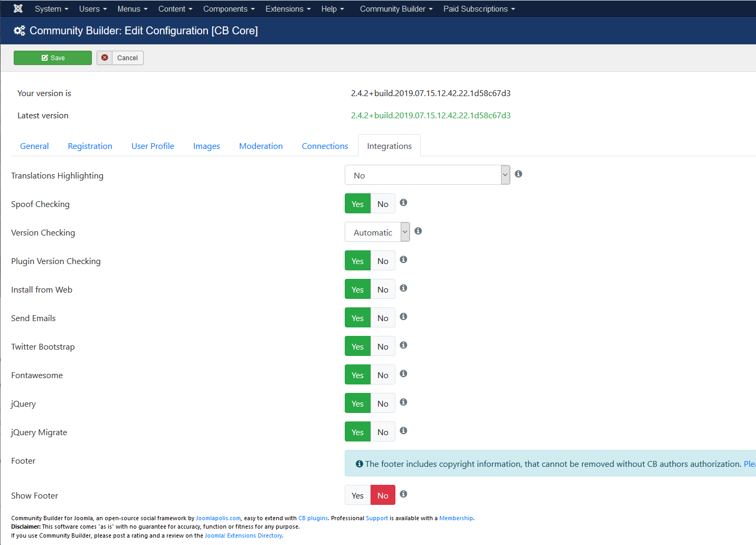This screenshot has width=756, height=545.
Task: Open the Joomlapolis.com link
Action: [x=218, y=518]
